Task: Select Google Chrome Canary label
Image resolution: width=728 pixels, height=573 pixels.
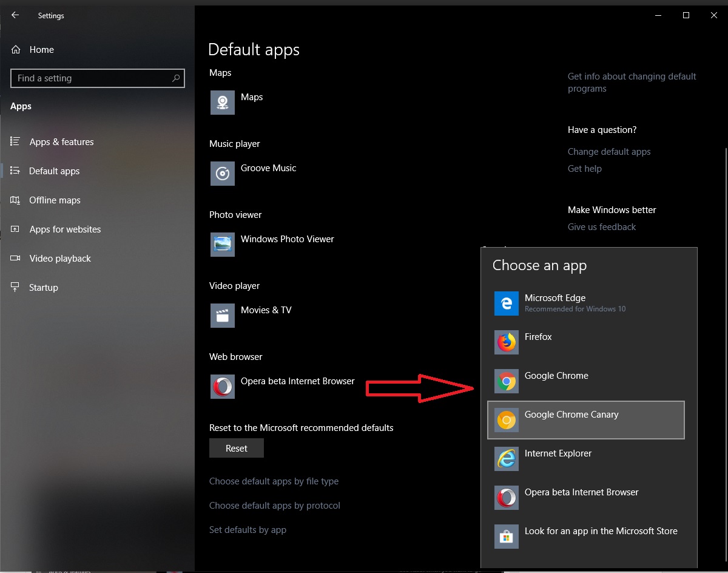Action: [x=571, y=415]
